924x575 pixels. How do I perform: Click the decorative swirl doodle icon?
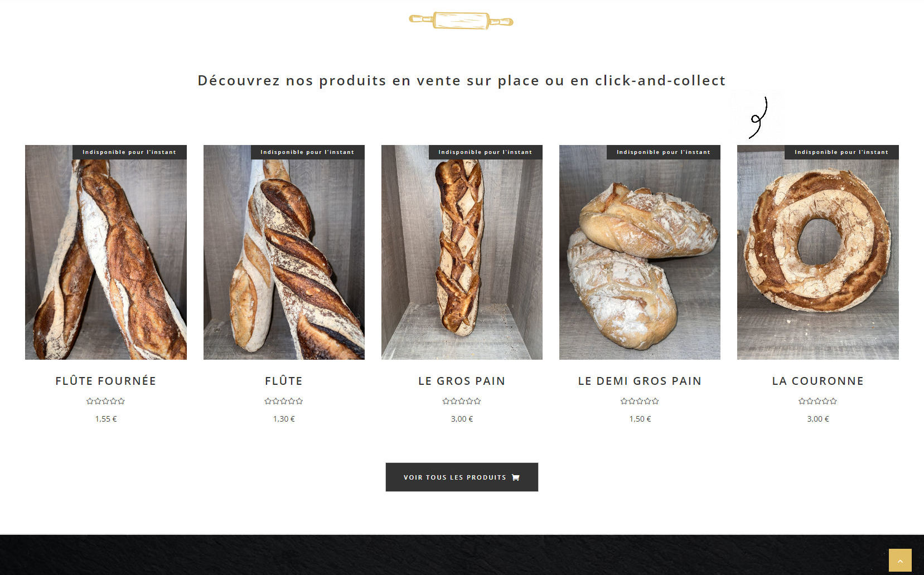pos(758,117)
